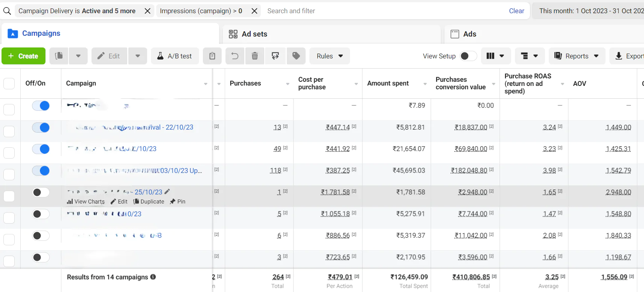Turn off the 03/10/23 campaign toggle
Image resolution: width=644 pixels, height=292 pixels.
41,171
